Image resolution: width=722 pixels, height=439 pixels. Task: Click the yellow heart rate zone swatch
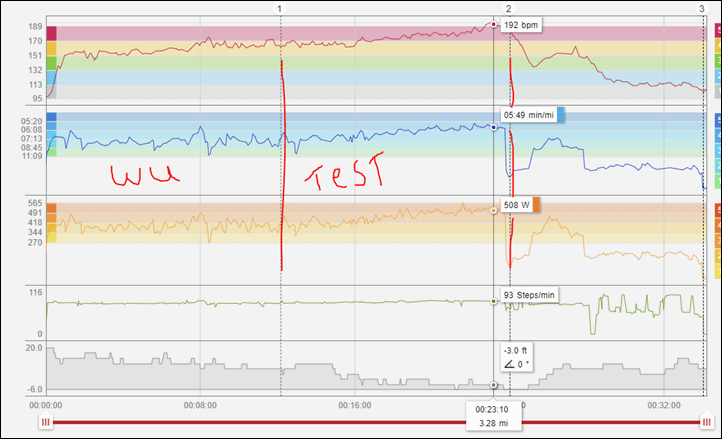pos(52,49)
